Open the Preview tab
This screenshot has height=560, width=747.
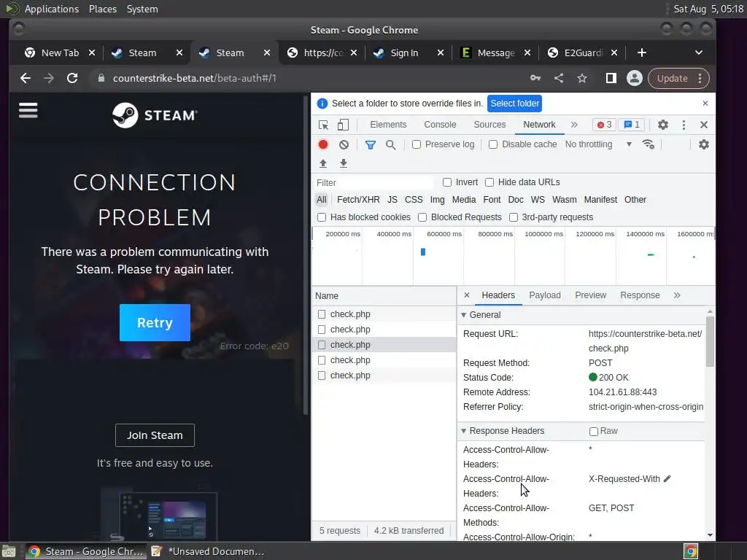tap(591, 295)
